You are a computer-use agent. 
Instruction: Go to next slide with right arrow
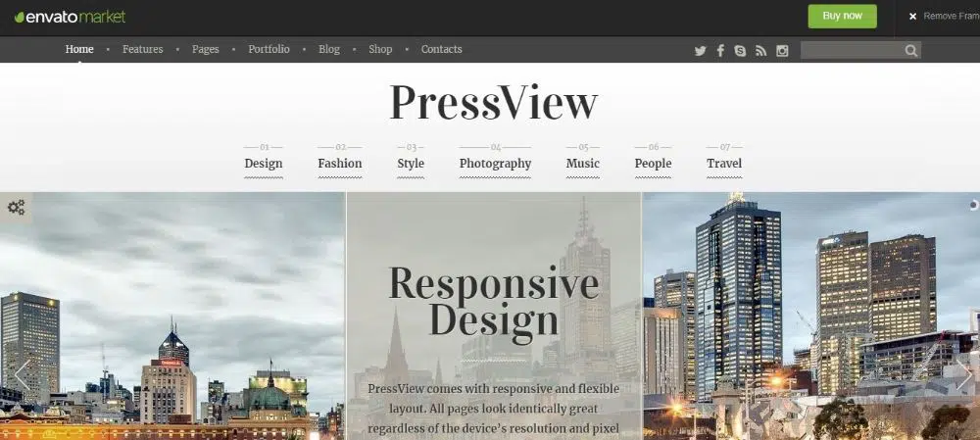coord(963,374)
